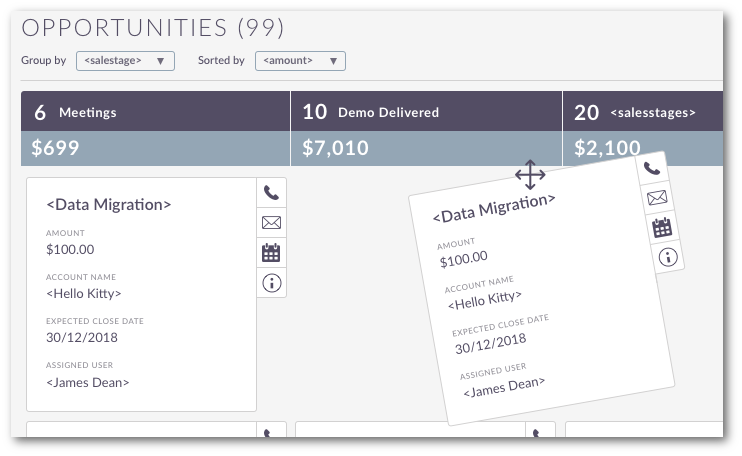Open the Group by salestage dropdown
742x456 pixels.
pyautogui.click(x=125, y=61)
